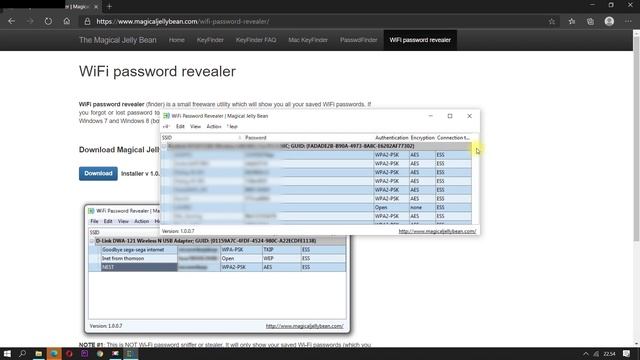Open the purple app icon in taskbar
This screenshot has width=640, height=360.
84,353
